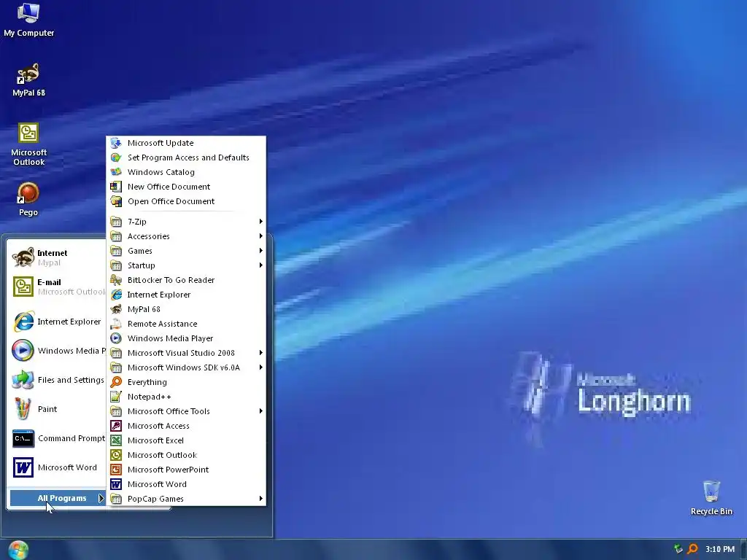
Task: Click the Microsoft PowerPoint icon
Action: click(116, 470)
